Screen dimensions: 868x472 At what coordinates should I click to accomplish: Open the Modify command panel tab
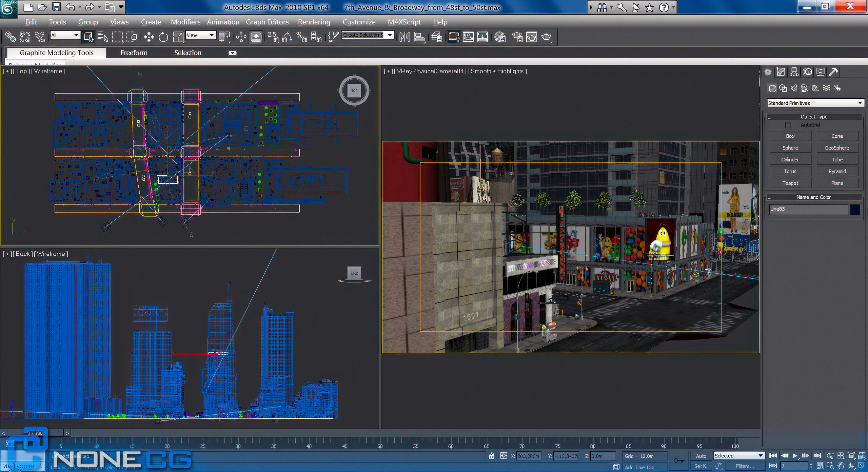[x=781, y=72]
